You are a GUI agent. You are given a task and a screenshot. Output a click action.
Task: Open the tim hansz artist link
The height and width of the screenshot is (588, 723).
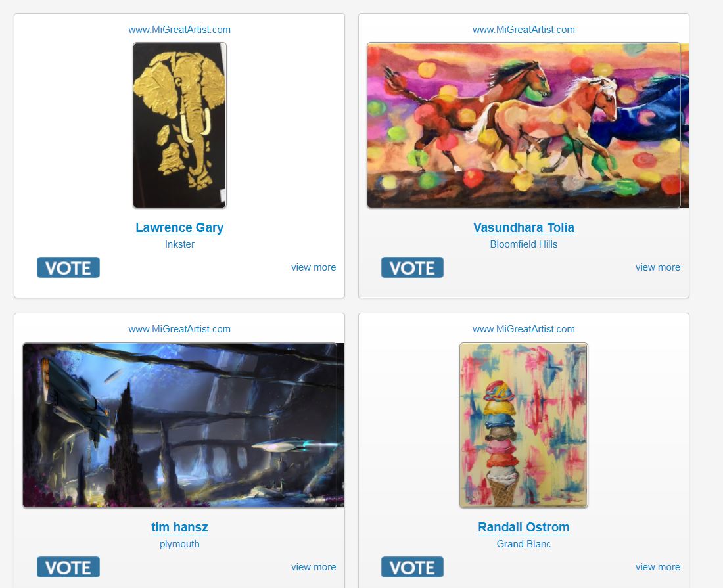179,527
